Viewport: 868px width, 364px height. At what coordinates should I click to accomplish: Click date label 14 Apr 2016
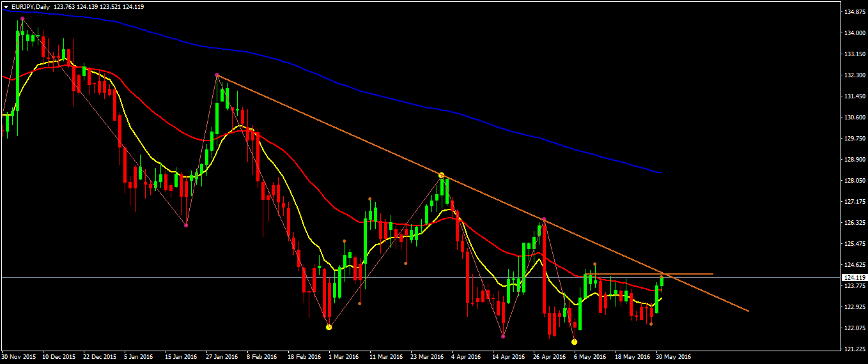click(x=509, y=357)
